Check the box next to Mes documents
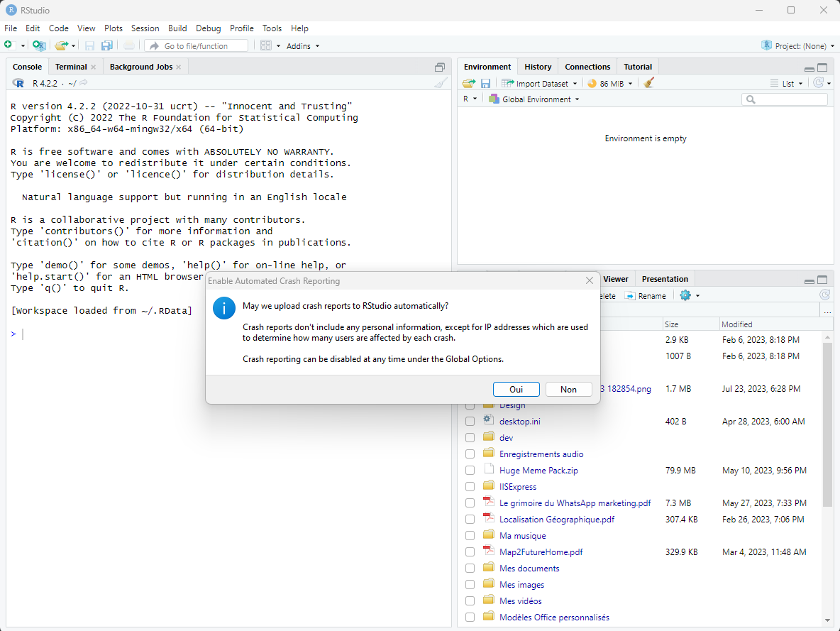This screenshot has width=840, height=631. click(x=470, y=569)
